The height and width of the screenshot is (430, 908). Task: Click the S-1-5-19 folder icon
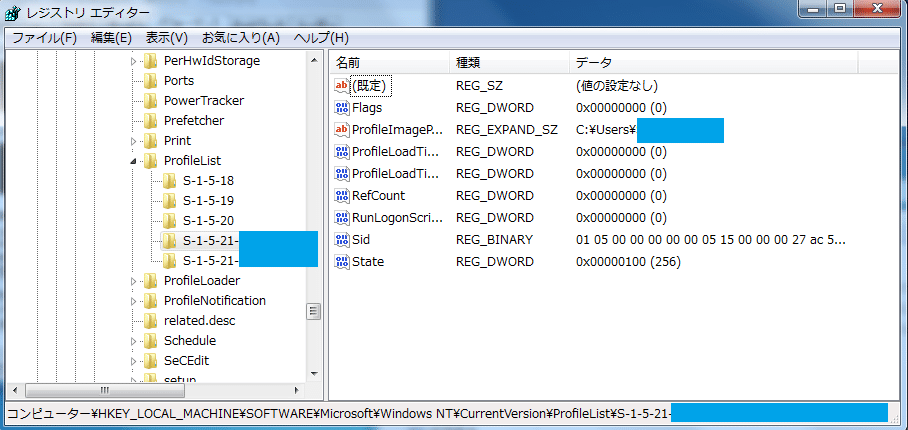pos(170,201)
